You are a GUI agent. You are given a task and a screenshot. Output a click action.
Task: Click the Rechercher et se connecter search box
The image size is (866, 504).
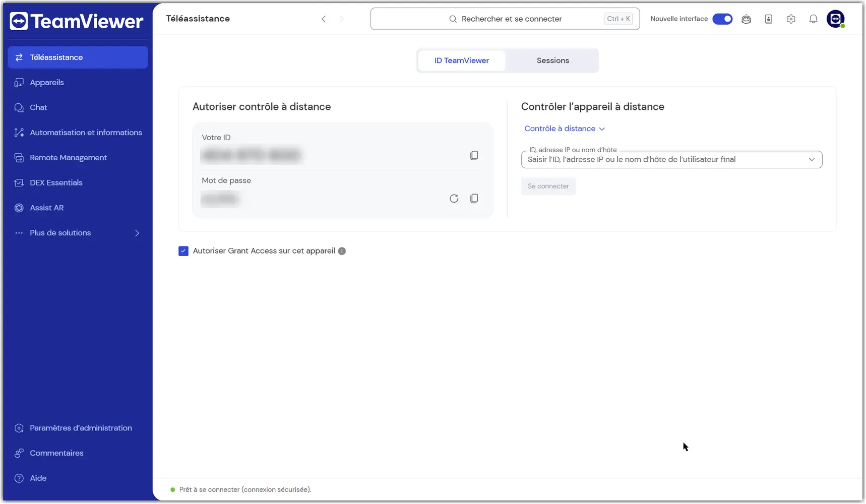pyautogui.click(x=505, y=19)
